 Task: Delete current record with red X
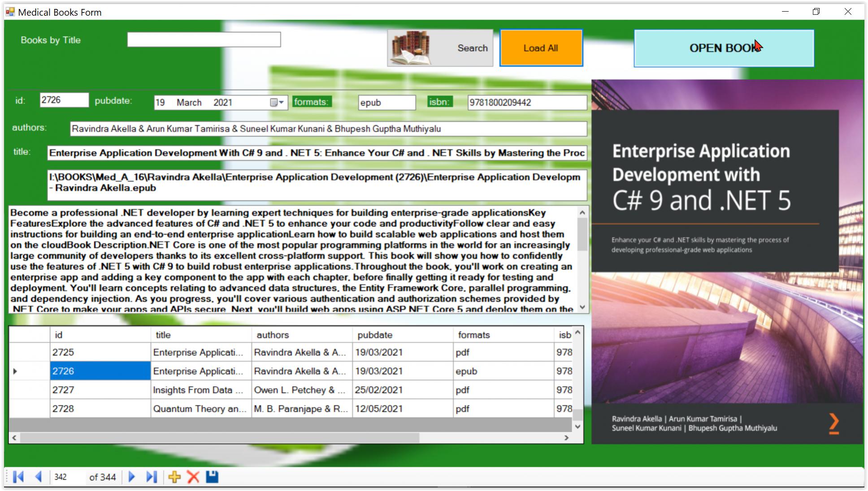tap(193, 477)
